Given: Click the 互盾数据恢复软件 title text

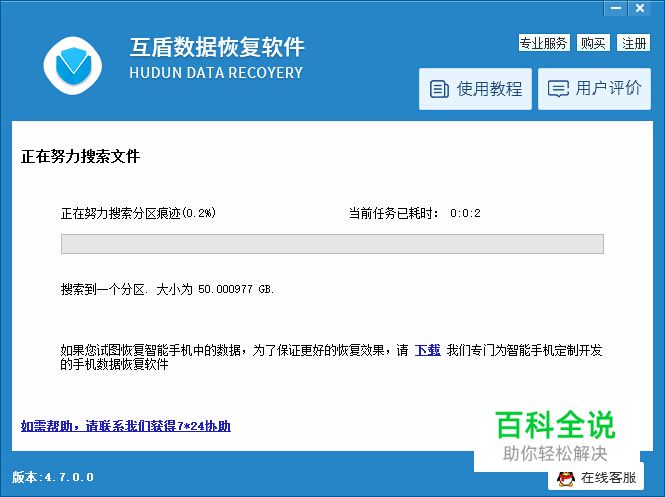Looking at the screenshot, I should coord(217,47).
